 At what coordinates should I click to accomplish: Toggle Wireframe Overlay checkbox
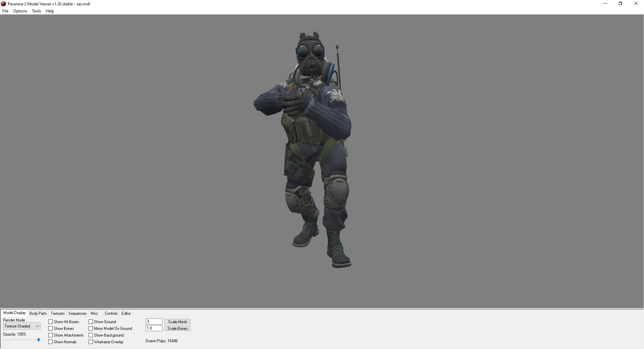click(x=91, y=342)
